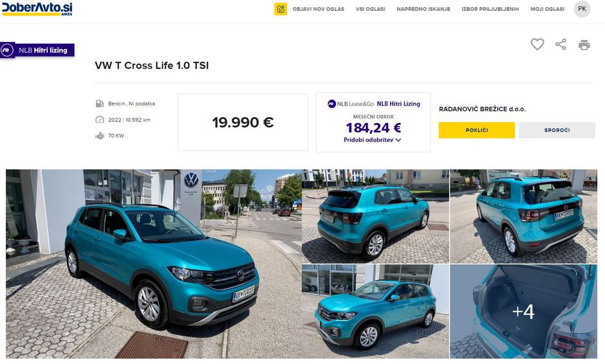Image resolution: width=605 pixels, height=364 pixels.
Task: Open the PK user profile avatar
Action: coord(582,9)
